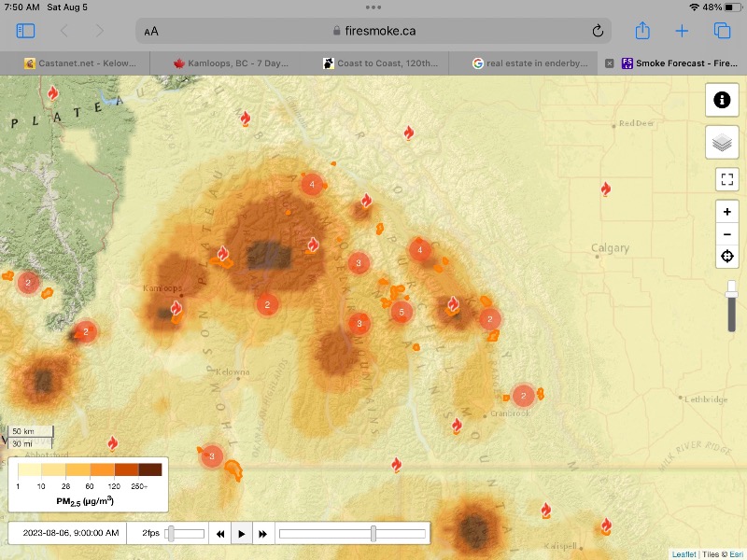The width and height of the screenshot is (747, 560).
Task: Click the Leaflet attribution link
Action: [684, 554]
